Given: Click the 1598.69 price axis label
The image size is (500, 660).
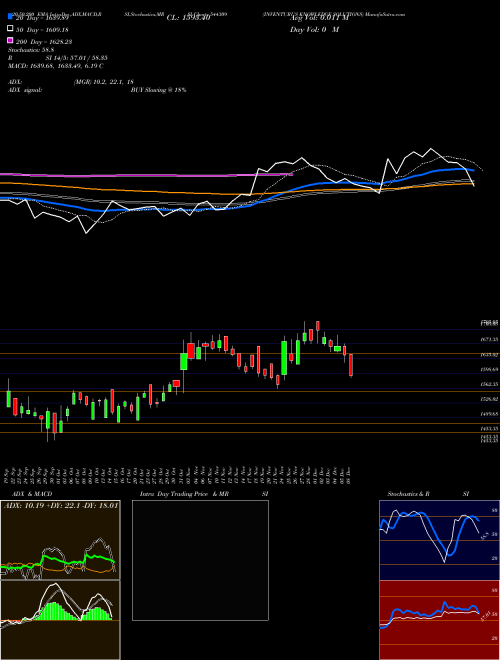Looking at the screenshot, I should click(x=489, y=369).
